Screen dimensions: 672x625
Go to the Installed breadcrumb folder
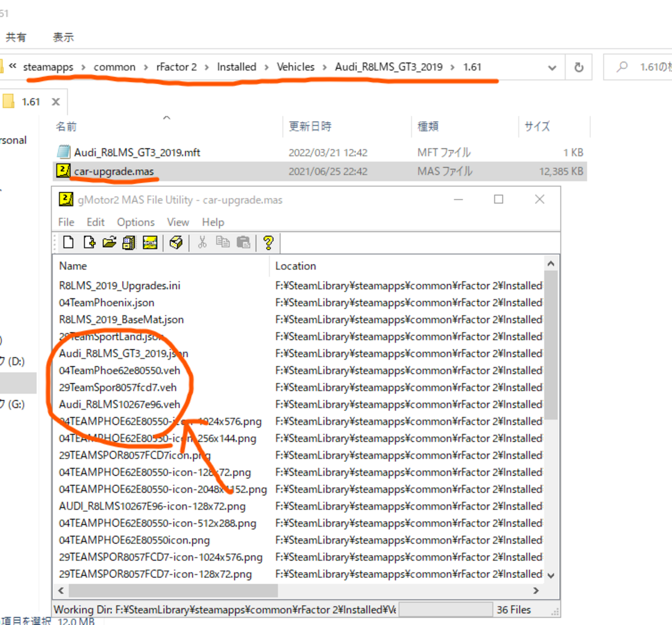pos(237,67)
